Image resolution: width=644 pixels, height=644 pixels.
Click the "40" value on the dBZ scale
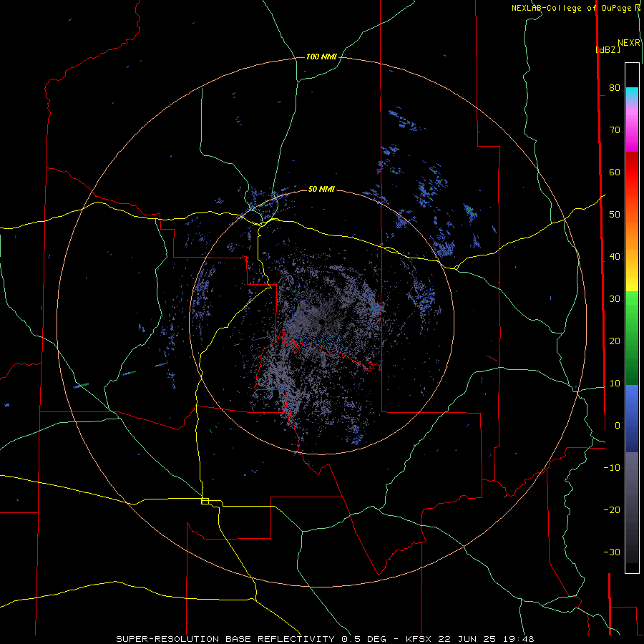click(x=615, y=257)
